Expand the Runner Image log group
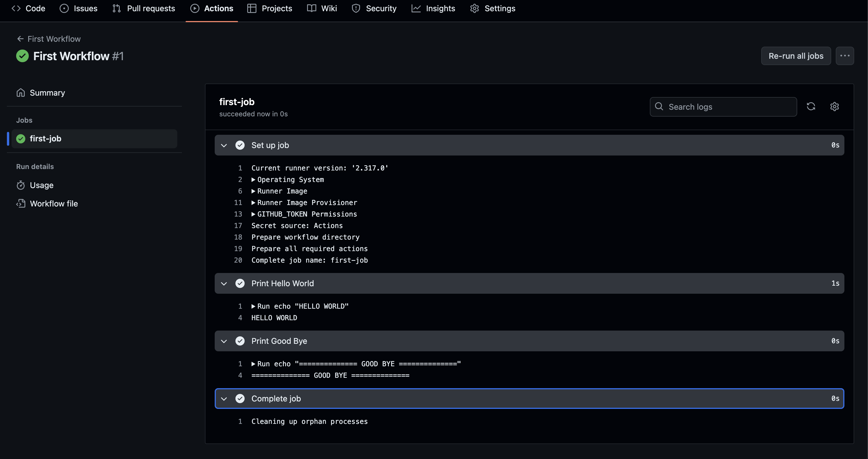The height and width of the screenshot is (459, 868). 253,191
